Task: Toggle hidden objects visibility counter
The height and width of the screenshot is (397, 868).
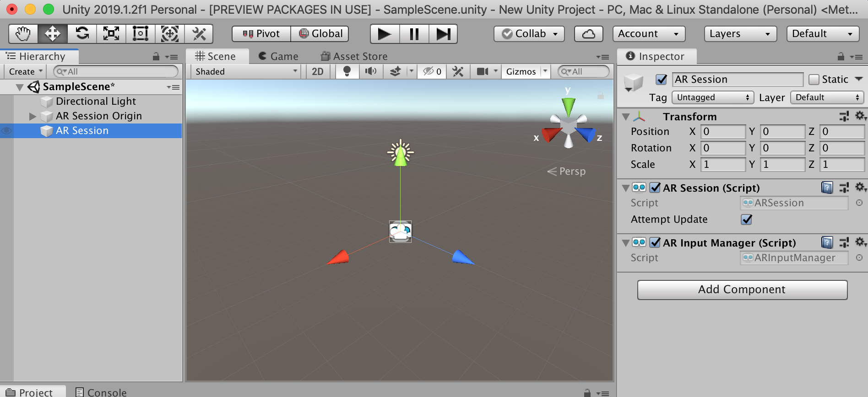Action: tap(432, 71)
